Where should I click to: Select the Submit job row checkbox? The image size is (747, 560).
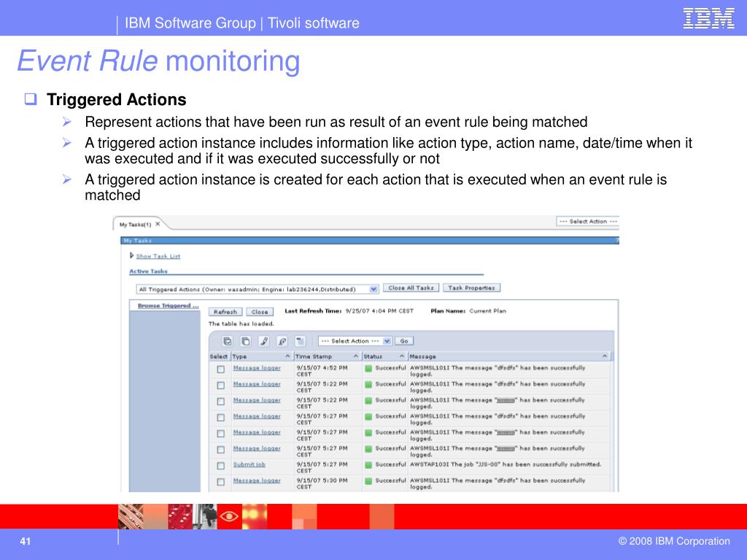click(x=220, y=466)
